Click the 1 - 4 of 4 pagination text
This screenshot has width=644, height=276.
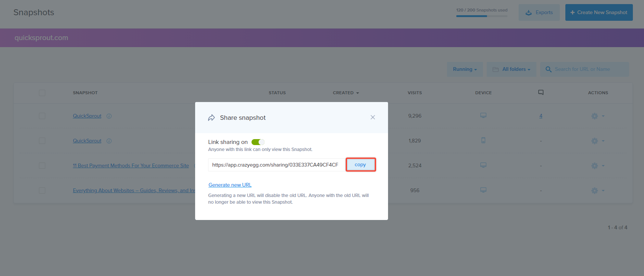(617, 227)
